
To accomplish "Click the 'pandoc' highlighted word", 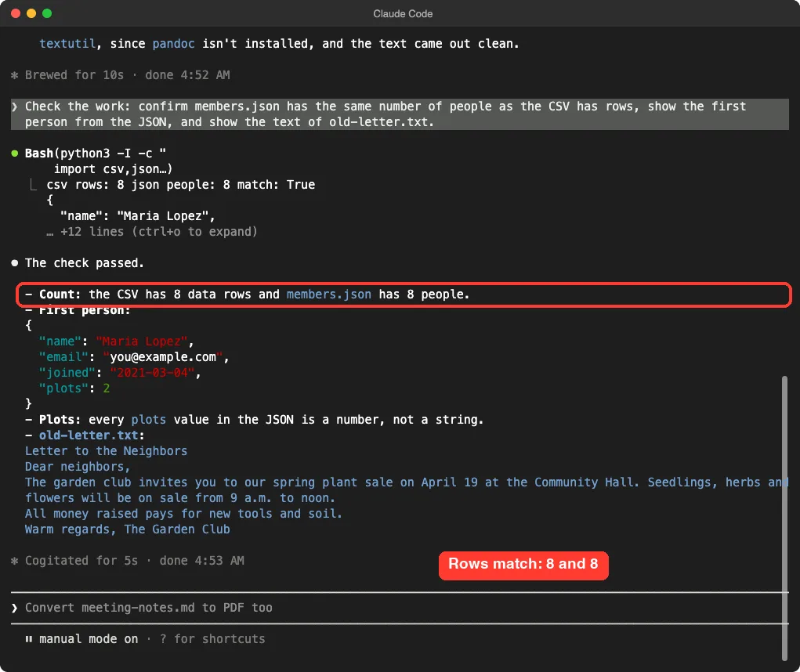I will click(x=173, y=44).
